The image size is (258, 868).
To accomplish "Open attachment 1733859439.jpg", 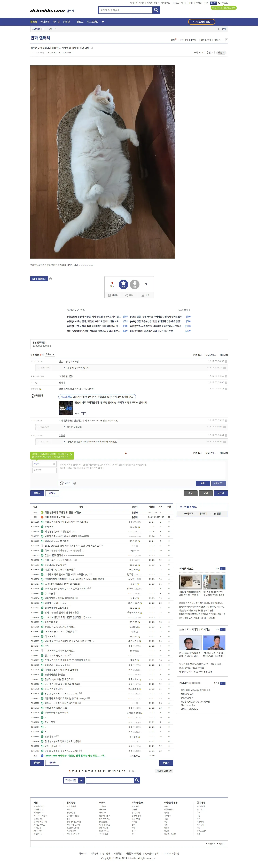I will pyautogui.click(x=42, y=346).
